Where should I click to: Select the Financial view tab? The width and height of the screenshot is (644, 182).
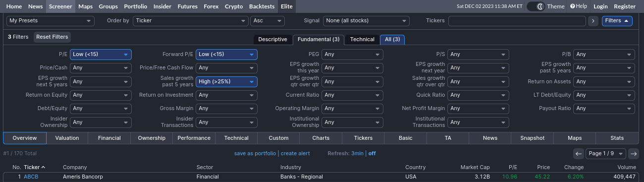(x=109, y=138)
